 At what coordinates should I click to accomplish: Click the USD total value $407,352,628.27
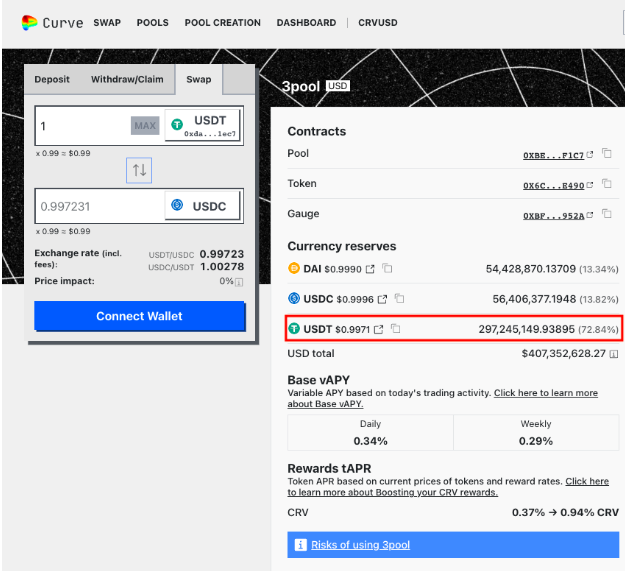[564, 353]
